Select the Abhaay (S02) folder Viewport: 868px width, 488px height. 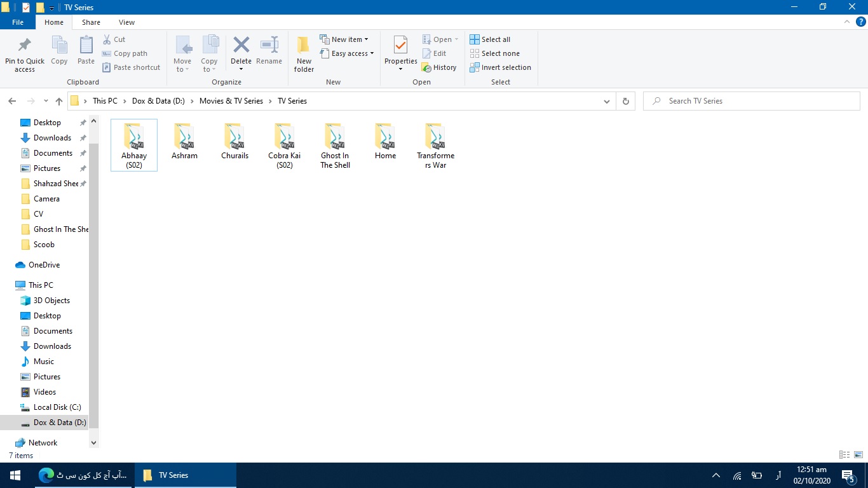tap(134, 146)
